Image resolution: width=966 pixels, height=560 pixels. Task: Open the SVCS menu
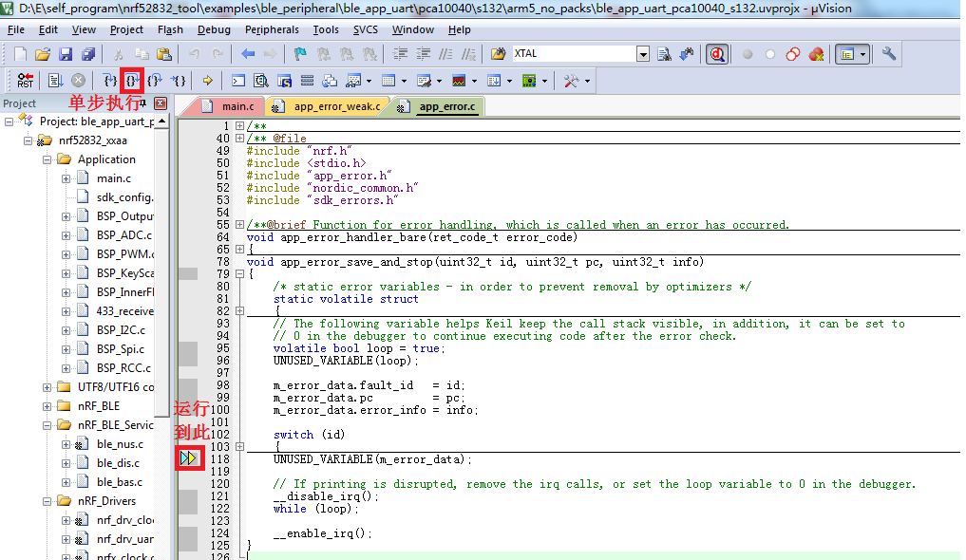pyautogui.click(x=366, y=29)
